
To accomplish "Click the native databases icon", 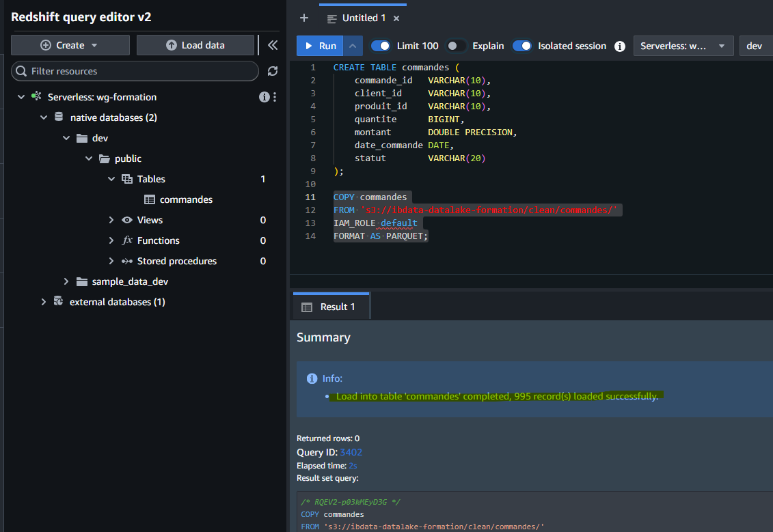I will pos(59,117).
